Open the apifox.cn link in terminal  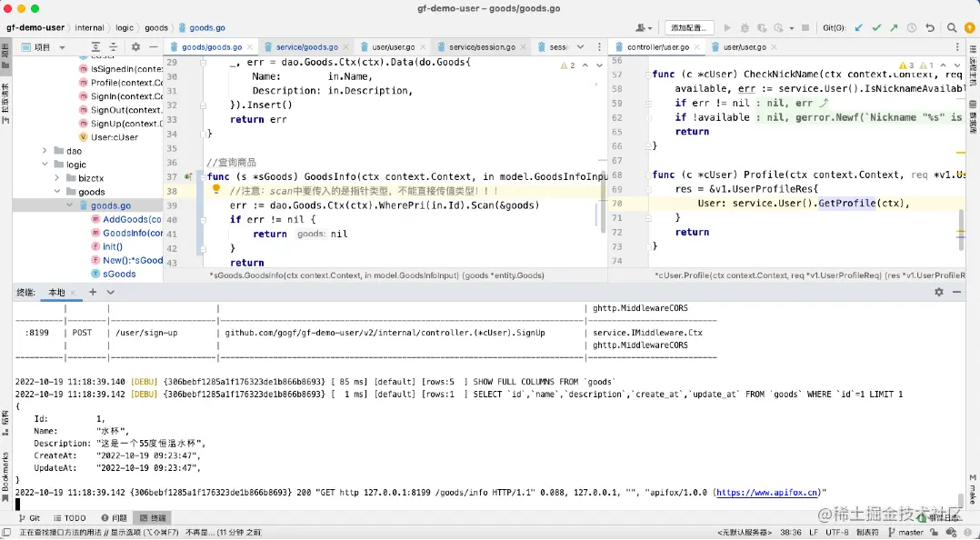[x=767, y=493]
